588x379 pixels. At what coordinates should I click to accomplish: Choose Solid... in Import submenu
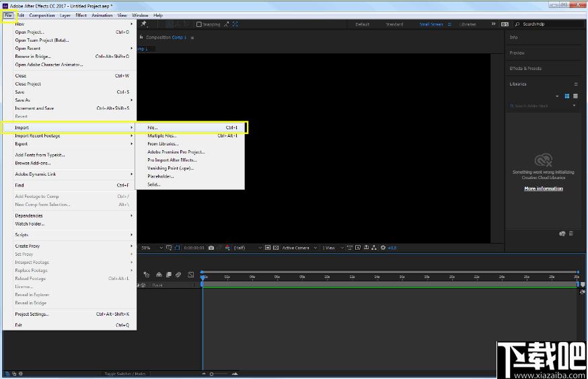(x=190, y=184)
